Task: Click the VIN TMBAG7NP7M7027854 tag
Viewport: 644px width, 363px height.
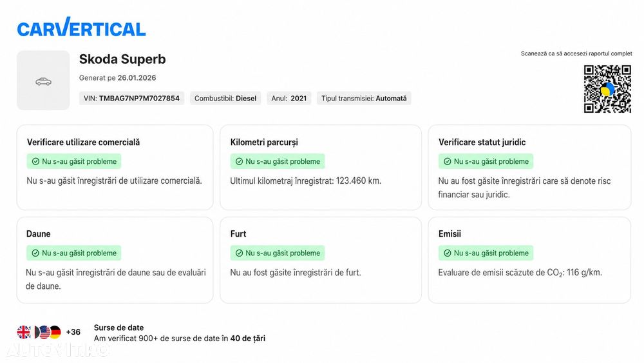Action: (x=131, y=98)
